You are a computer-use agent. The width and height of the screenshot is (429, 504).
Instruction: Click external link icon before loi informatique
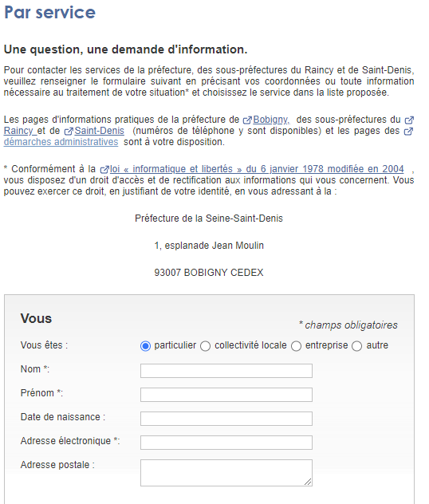104,169
